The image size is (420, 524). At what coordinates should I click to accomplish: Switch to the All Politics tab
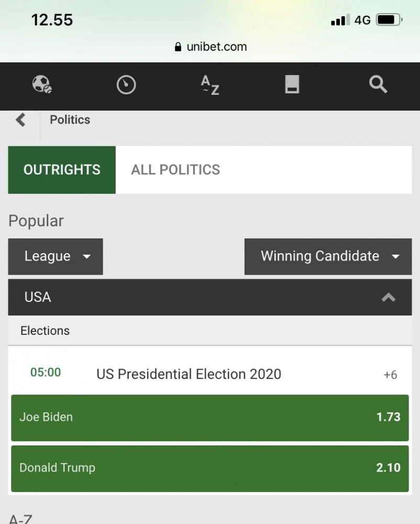[175, 170]
